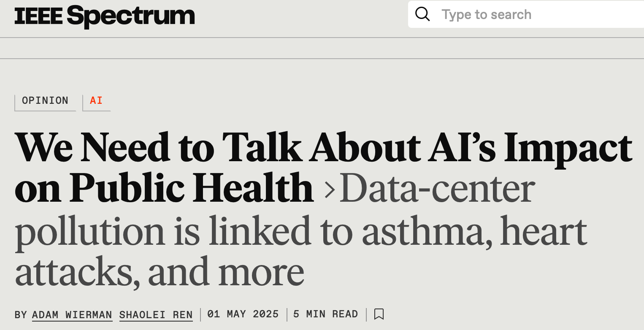Open author Adam Wierman's profile

72,315
